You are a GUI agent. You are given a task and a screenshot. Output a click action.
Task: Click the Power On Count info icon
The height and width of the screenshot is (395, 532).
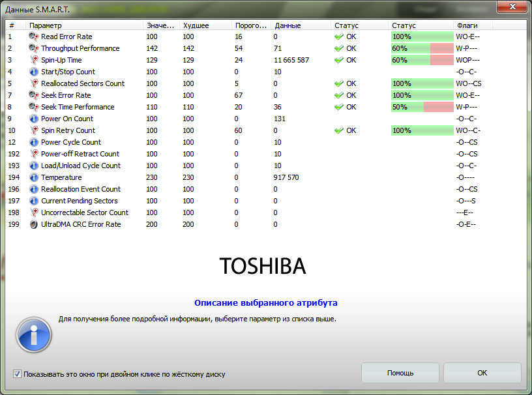pyautogui.click(x=34, y=119)
